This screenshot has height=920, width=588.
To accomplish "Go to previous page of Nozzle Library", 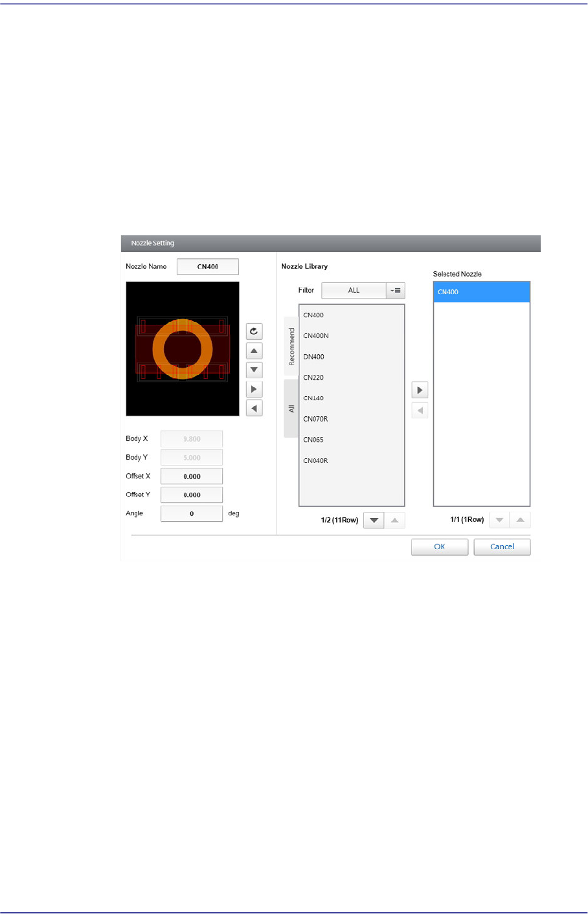I will point(394,520).
